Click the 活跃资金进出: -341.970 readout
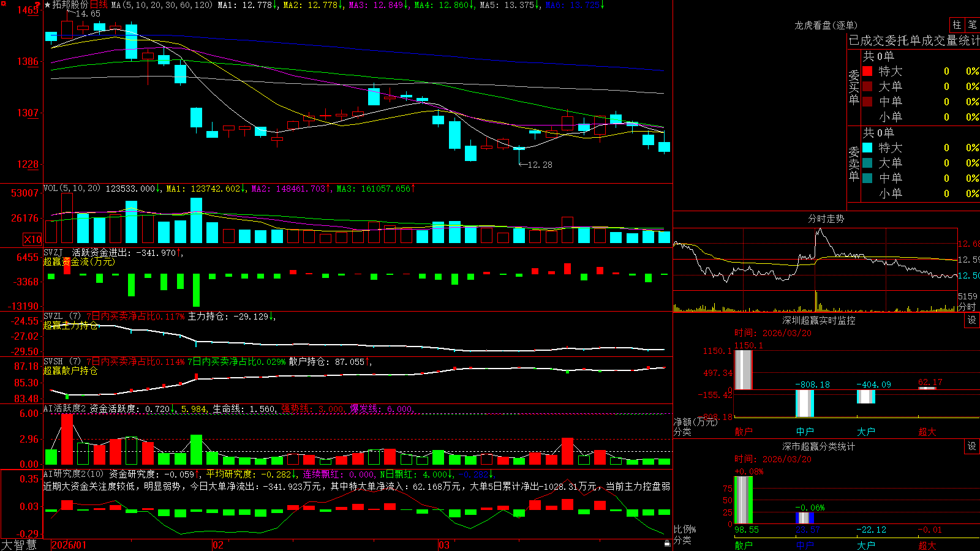 pos(126,252)
